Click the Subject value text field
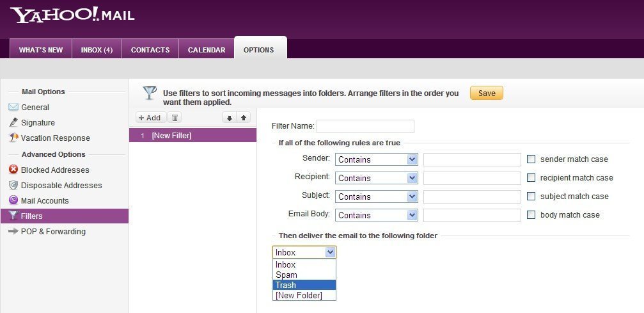 [473, 197]
